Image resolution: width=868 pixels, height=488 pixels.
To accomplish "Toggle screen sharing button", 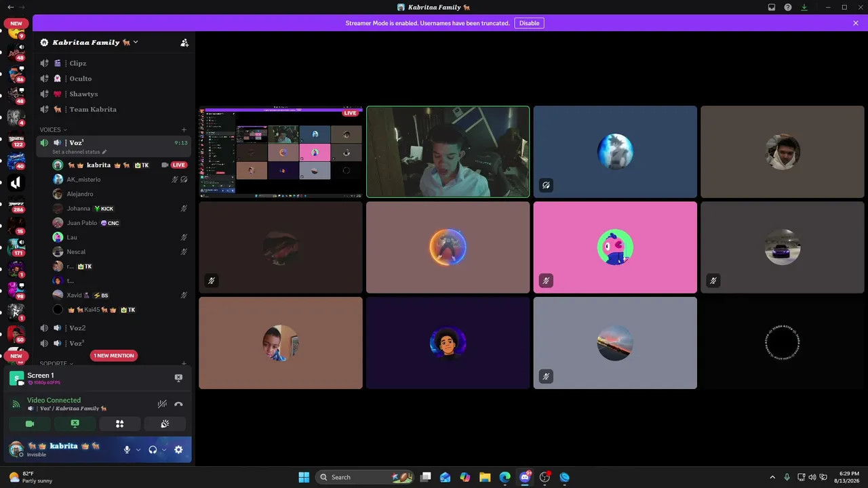I will pos(75,424).
